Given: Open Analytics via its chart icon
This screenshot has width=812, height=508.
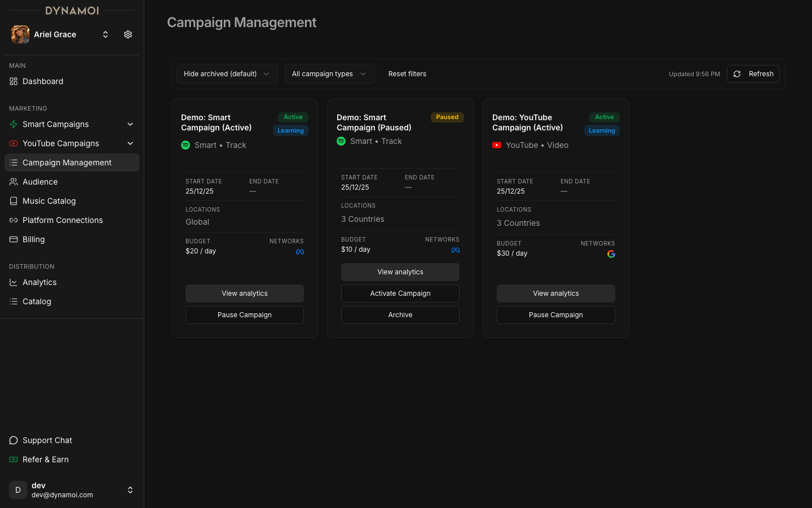Looking at the screenshot, I should coord(13,282).
